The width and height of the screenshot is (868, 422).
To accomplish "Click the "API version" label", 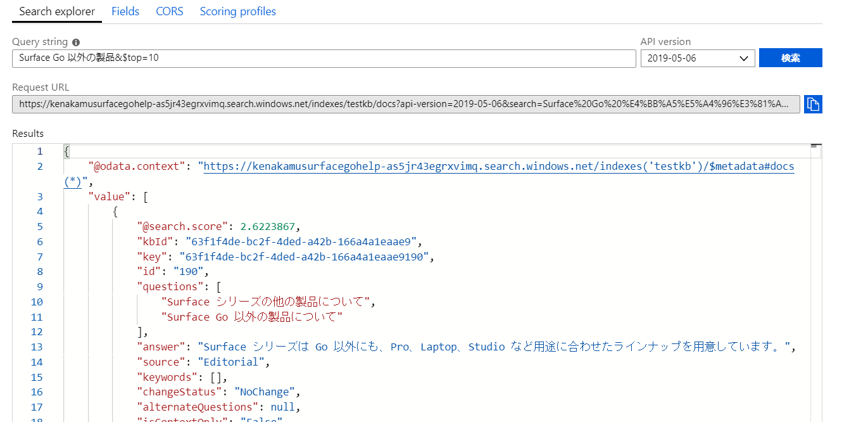I will [665, 42].
